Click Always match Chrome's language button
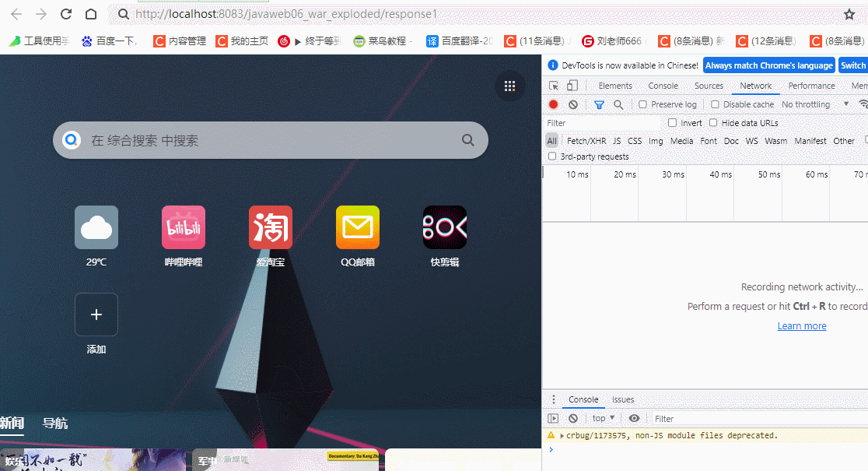This screenshot has width=868, height=471. click(769, 65)
